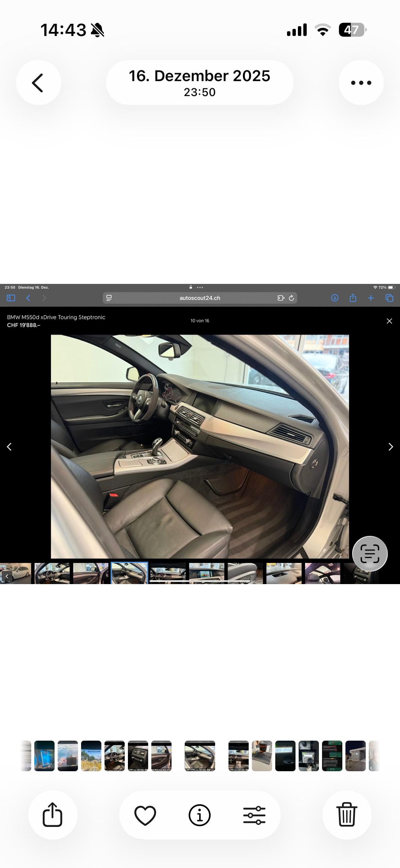Open the blue screen photo in Photos strip

[44, 756]
